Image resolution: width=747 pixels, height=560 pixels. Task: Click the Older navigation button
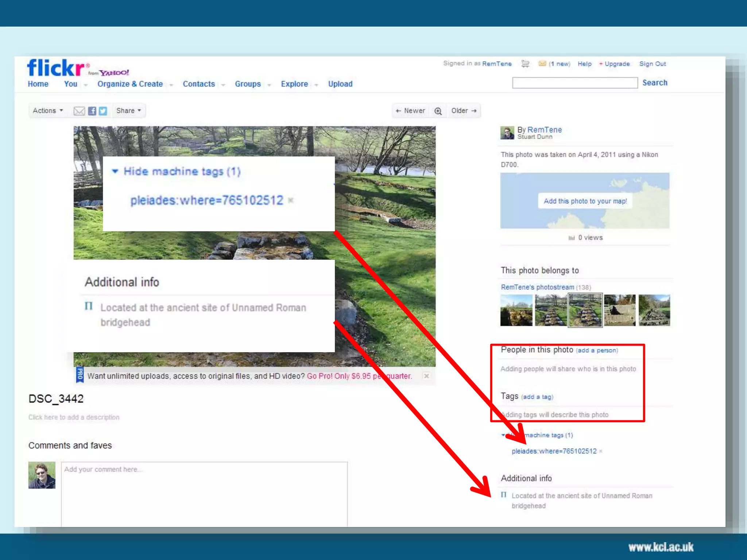click(464, 111)
